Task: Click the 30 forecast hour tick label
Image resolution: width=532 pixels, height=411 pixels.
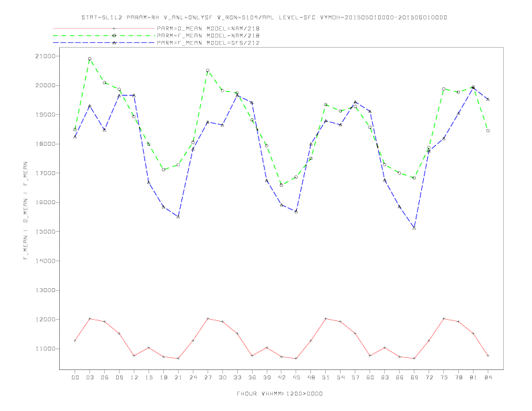Action: [222, 377]
